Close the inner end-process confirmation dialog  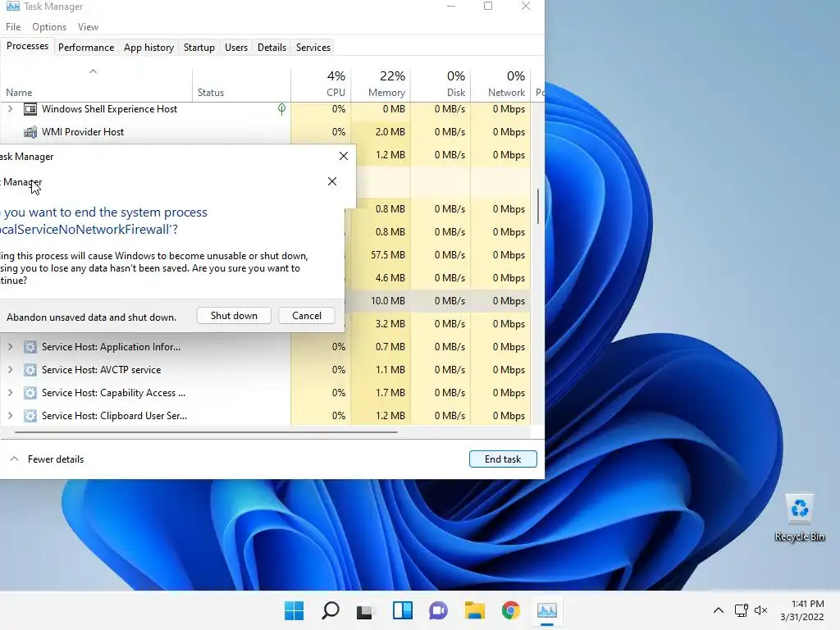point(332,181)
